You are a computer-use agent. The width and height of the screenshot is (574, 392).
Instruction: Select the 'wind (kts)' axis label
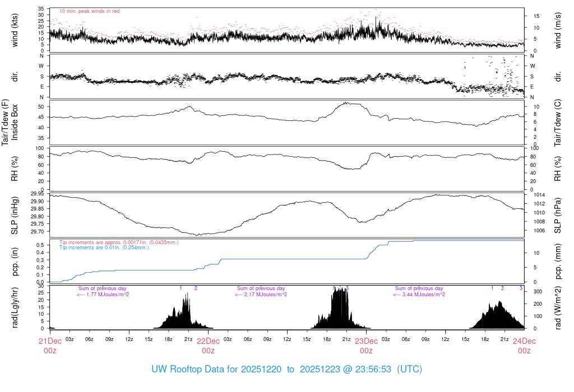(15, 30)
